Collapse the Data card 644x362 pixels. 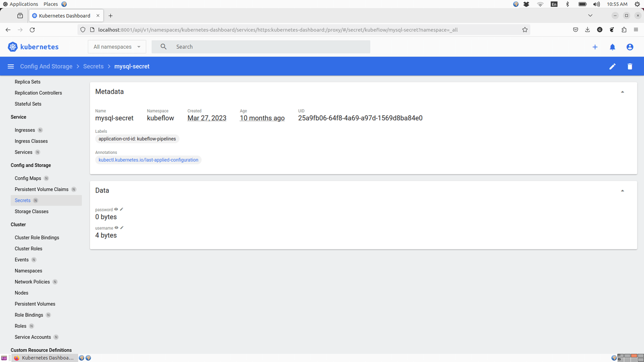(622, 191)
